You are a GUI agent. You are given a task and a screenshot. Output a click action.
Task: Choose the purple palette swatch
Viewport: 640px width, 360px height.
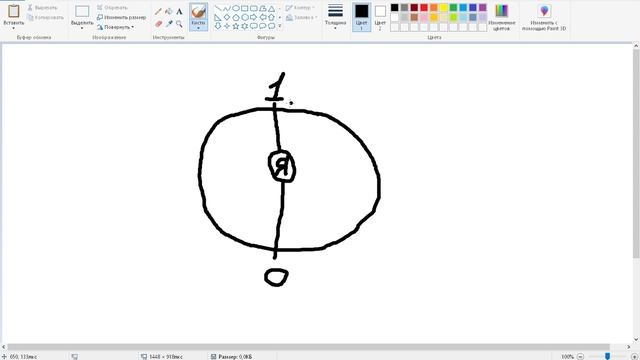482,7
